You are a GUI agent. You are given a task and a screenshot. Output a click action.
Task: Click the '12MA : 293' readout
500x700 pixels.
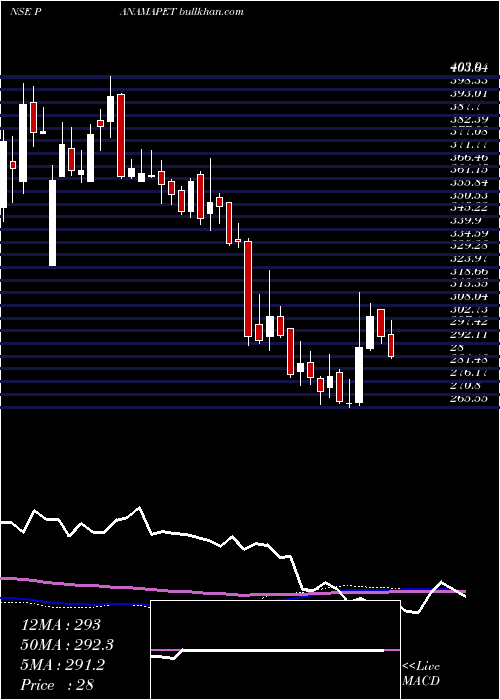(61, 625)
